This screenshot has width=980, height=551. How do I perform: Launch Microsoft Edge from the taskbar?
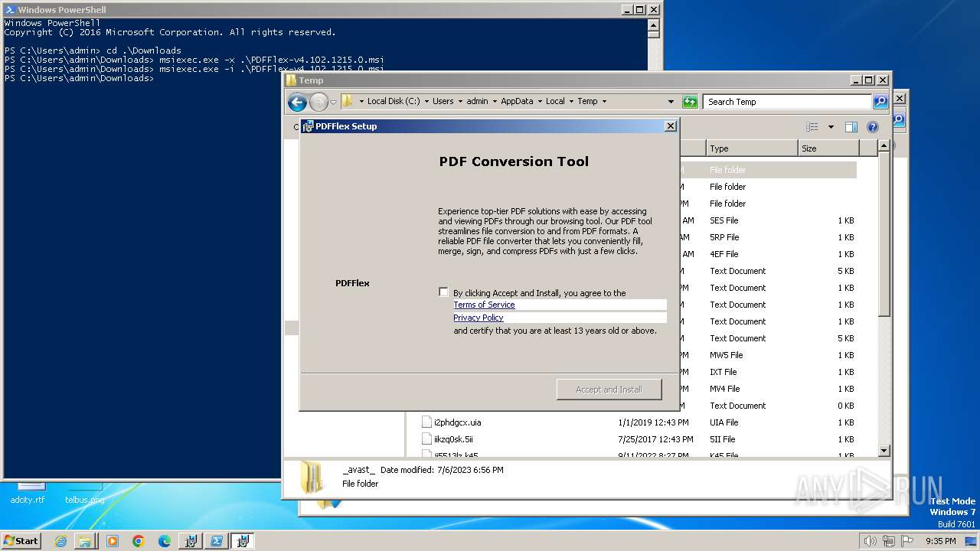click(x=165, y=541)
